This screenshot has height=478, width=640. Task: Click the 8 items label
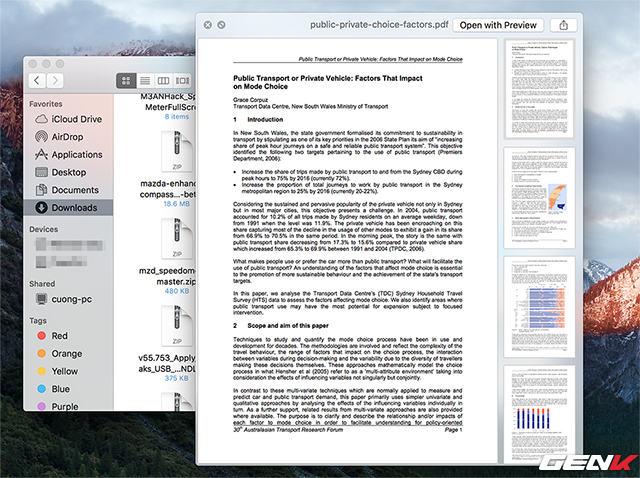pyautogui.click(x=177, y=117)
